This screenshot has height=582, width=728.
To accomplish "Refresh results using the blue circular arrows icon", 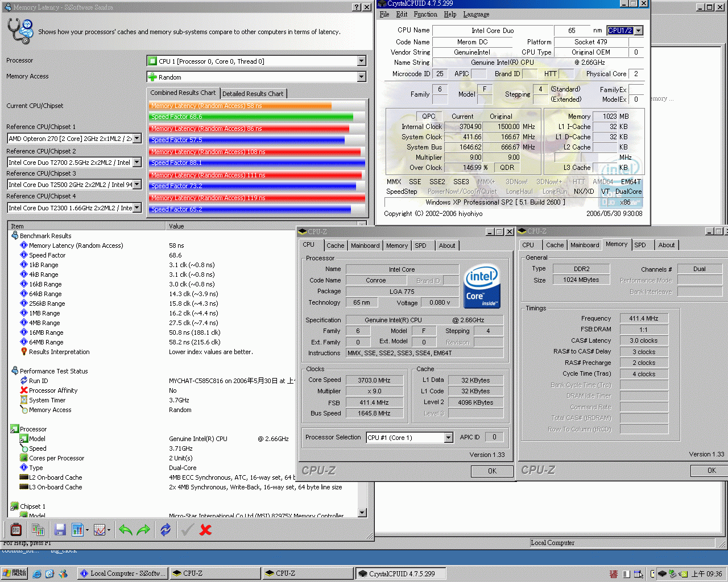I will click(x=165, y=529).
